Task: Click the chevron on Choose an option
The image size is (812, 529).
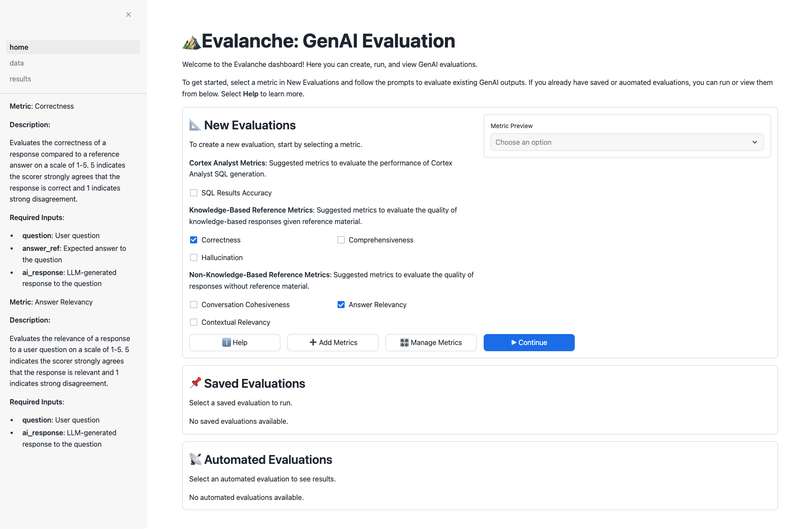Action: (754, 142)
